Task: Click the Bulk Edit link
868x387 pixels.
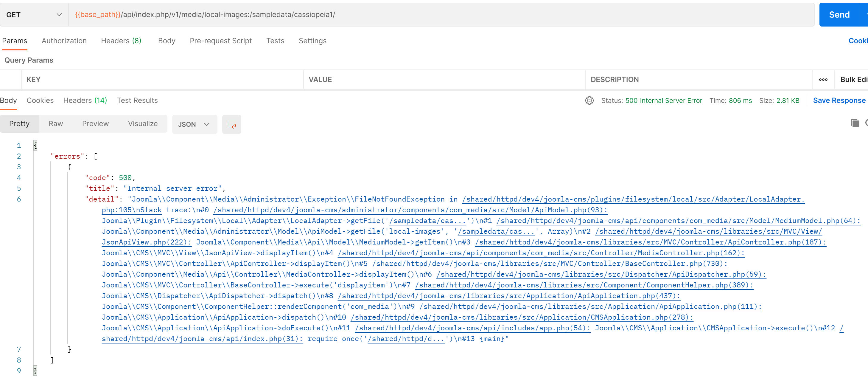Action: click(x=854, y=80)
